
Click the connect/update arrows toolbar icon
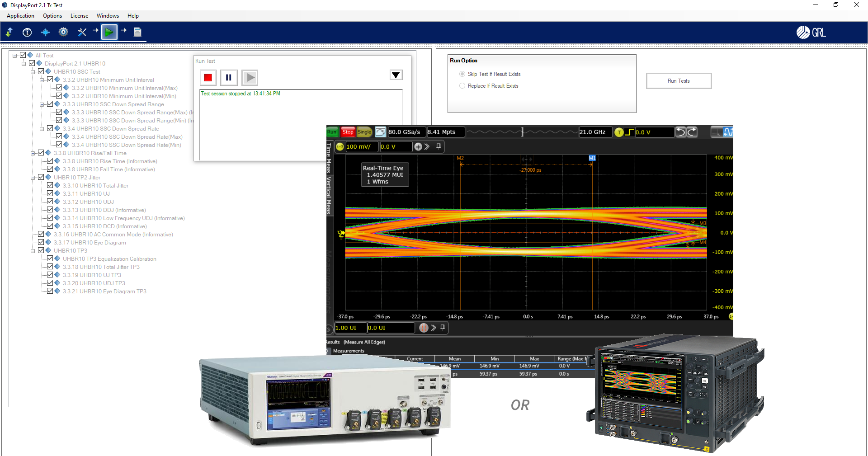tap(9, 32)
